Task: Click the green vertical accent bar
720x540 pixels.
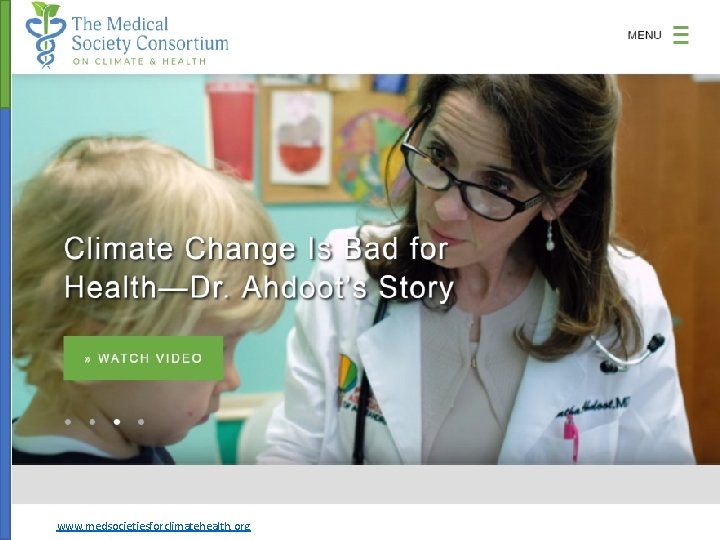Action: pos(5,54)
